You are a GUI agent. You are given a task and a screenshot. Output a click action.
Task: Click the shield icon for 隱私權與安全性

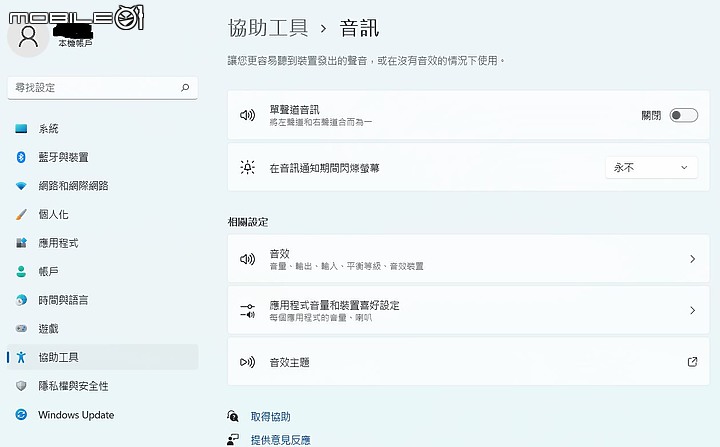[21, 386]
